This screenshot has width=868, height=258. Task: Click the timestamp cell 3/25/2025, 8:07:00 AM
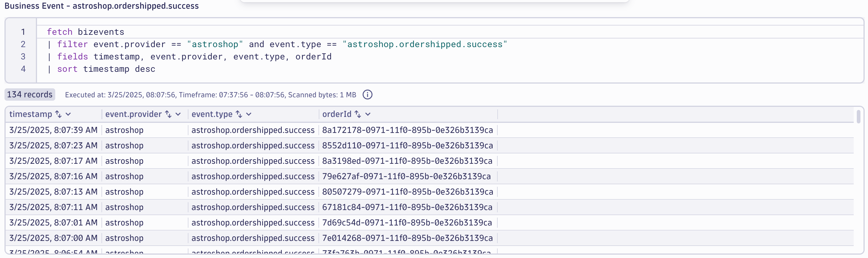click(53, 238)
